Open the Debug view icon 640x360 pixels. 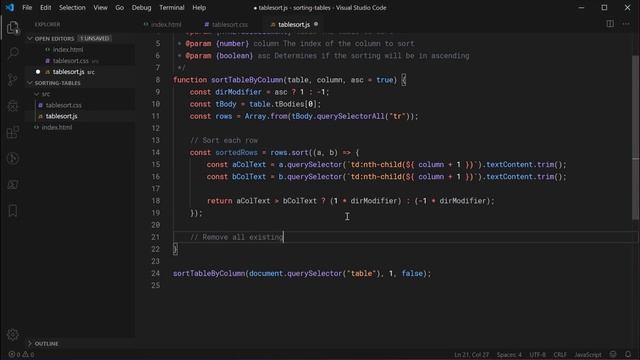[13, 106]
